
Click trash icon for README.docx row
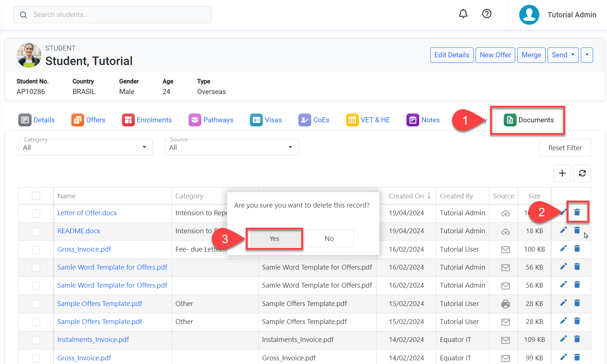[x=577, y=230]
